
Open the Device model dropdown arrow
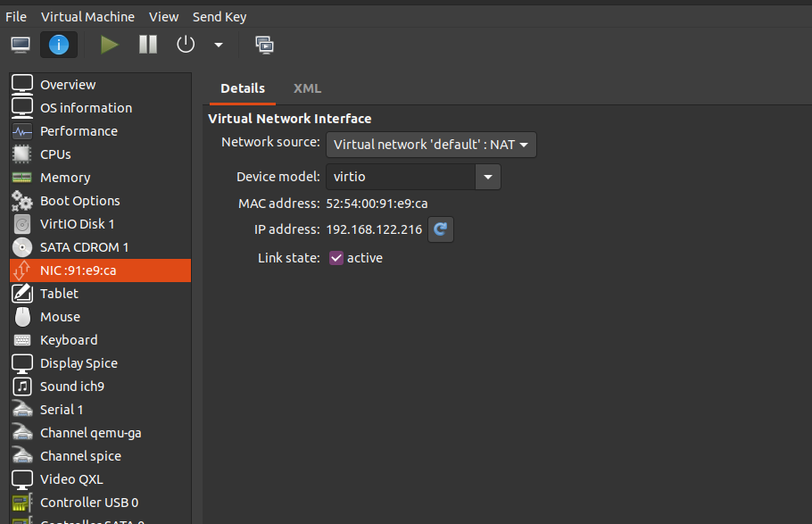click(x=488, y=177)
